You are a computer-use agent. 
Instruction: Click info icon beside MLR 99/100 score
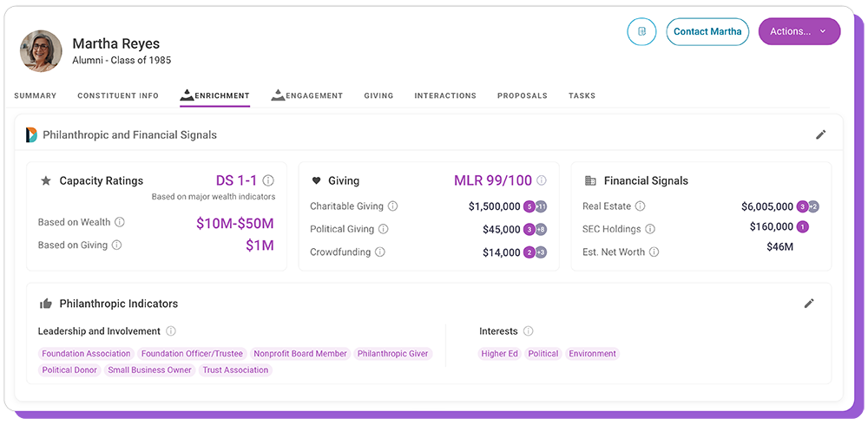coord(542,180)
